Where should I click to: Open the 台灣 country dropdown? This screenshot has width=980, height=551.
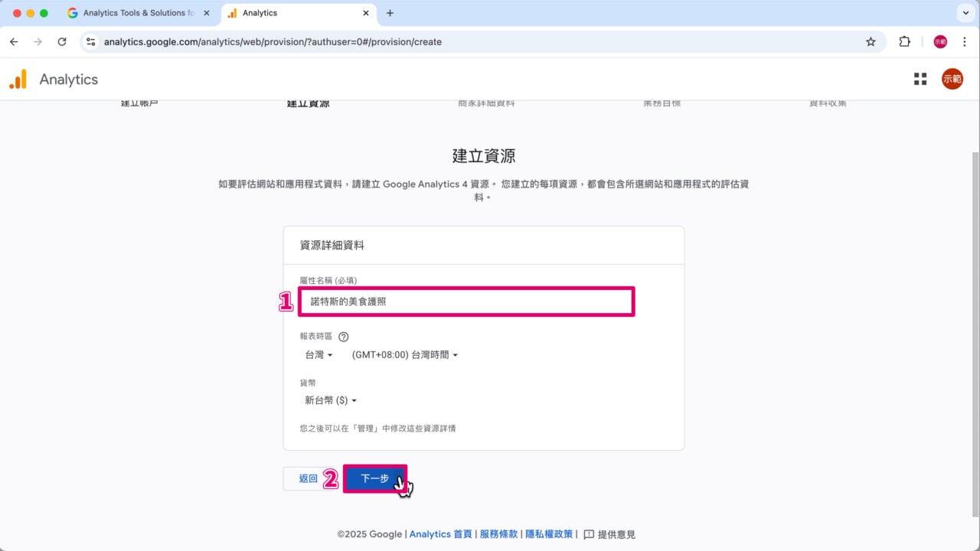coord(317,354)
